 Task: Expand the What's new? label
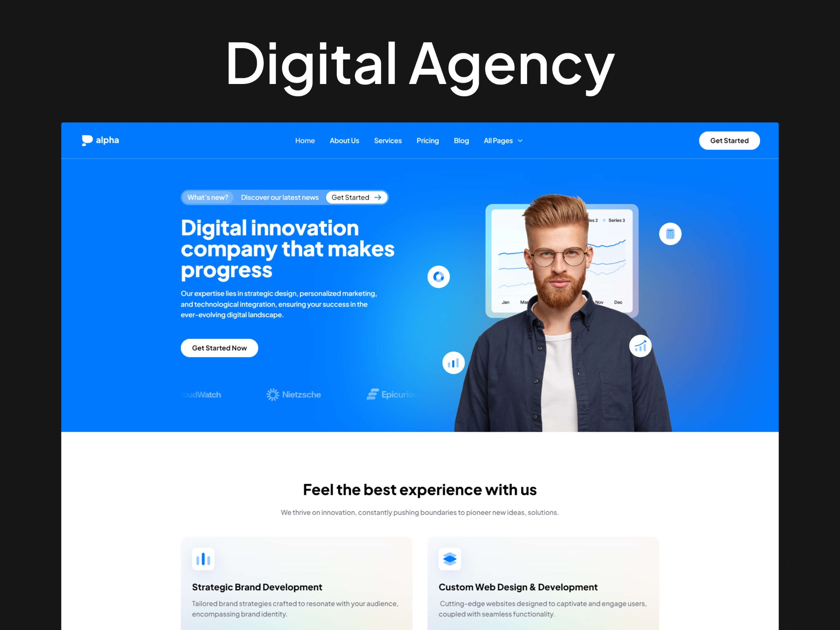(207, 197)
